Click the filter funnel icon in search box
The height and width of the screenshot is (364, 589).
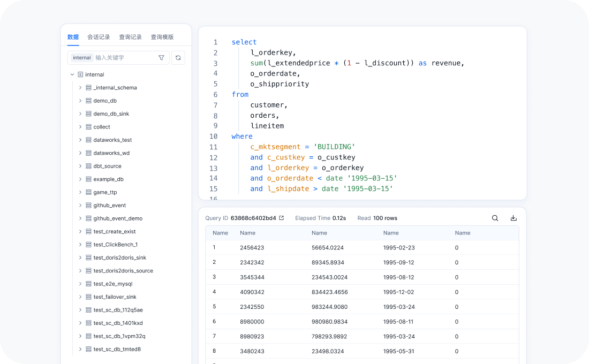[161, 58]
